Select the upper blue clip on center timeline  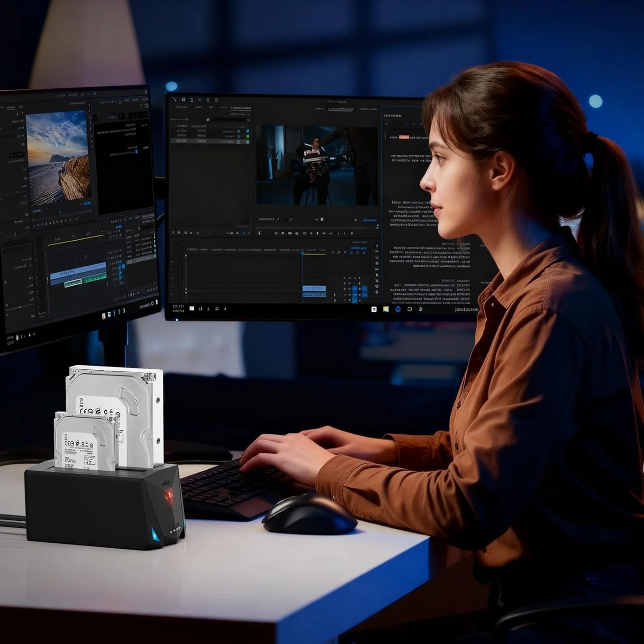pyautogui.click(x=314, y=288)
